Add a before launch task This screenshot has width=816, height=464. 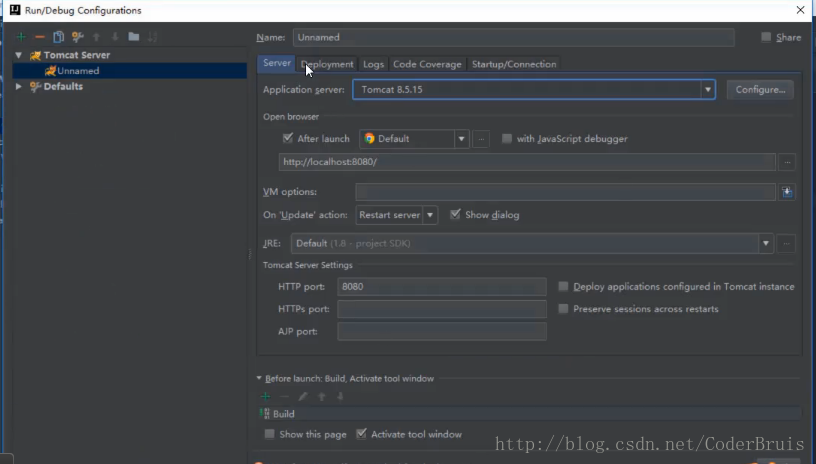click(x=265, y=396)
